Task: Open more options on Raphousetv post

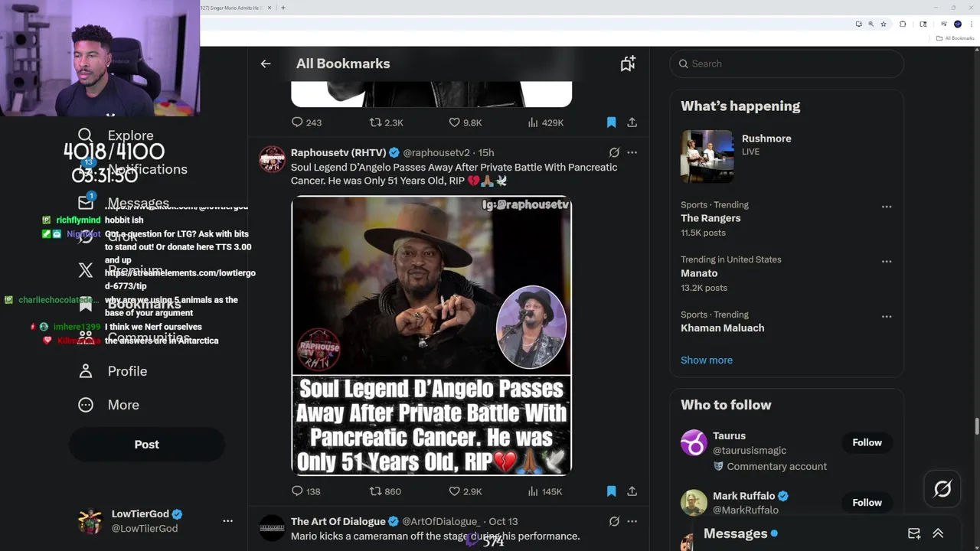Action: (x=632, y=152)
